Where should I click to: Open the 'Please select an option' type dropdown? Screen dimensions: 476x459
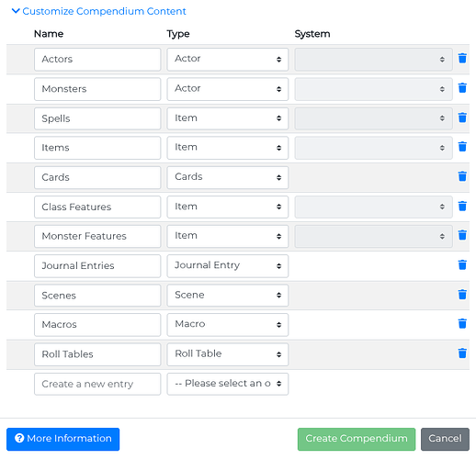pos(228,384)
